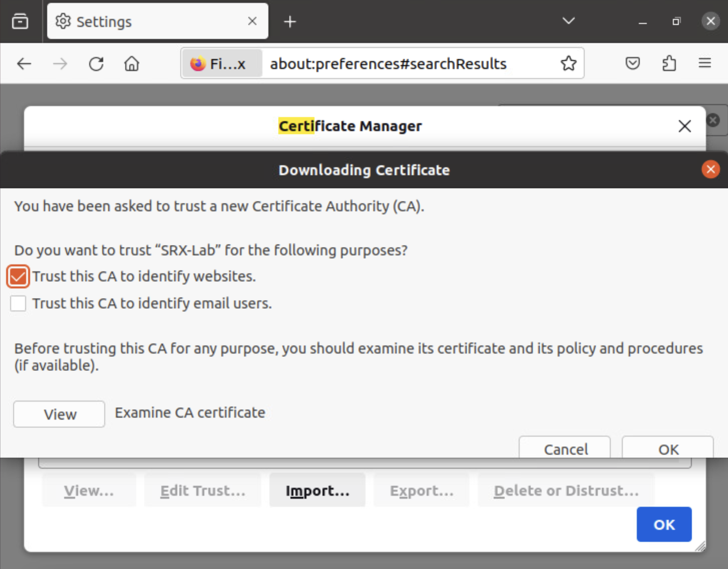The image size is (728, 569).
Task: Open the Save to Pocket icon
Action: click(x=632, y=63)
